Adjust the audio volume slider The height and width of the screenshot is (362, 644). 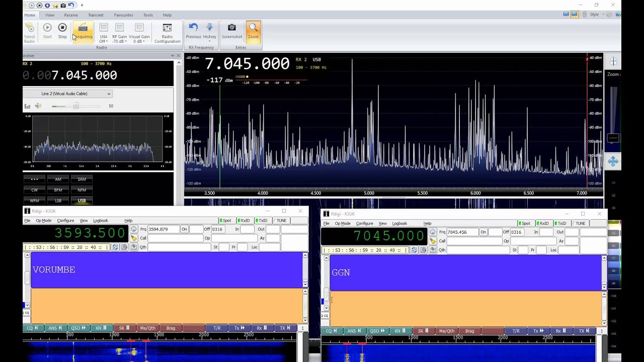pos(76,106)
